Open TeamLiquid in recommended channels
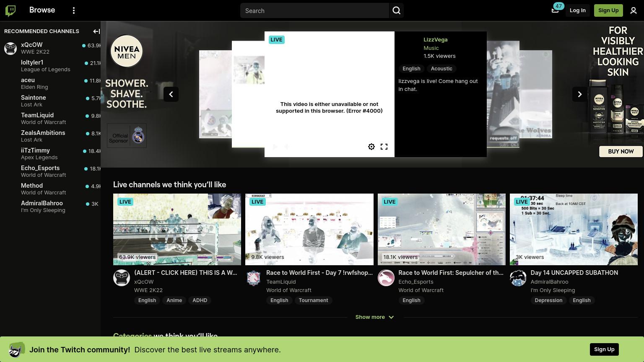The image size is (644, 362). (x=50, y=119)
